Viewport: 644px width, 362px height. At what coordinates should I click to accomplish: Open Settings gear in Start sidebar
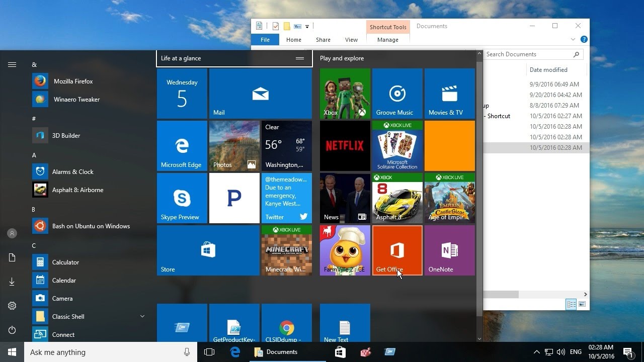point(12,306)
